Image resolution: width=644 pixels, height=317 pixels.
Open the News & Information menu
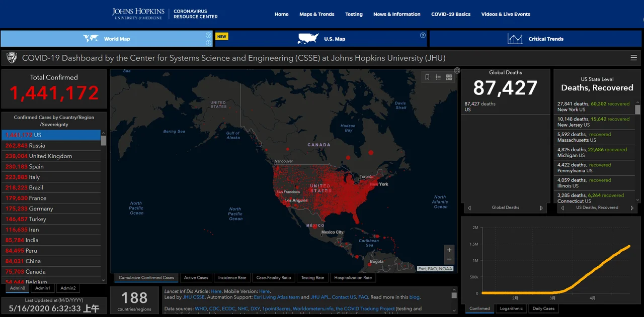click(397, 14)
